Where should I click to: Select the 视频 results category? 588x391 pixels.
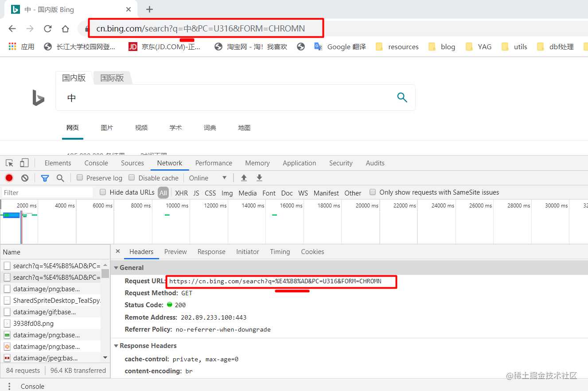coord(141,128)
